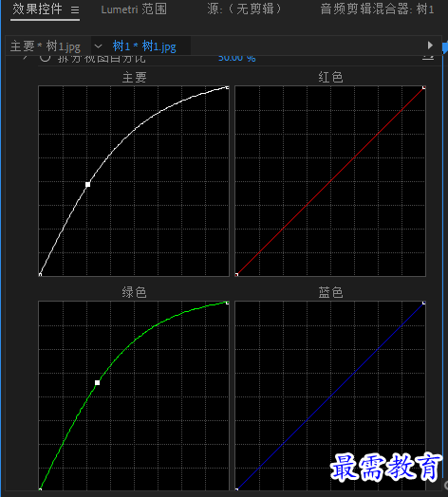The image size is (448, 497).
Task: Open the 效果控件 panel hamburger menu
Action: pos(75,10)
